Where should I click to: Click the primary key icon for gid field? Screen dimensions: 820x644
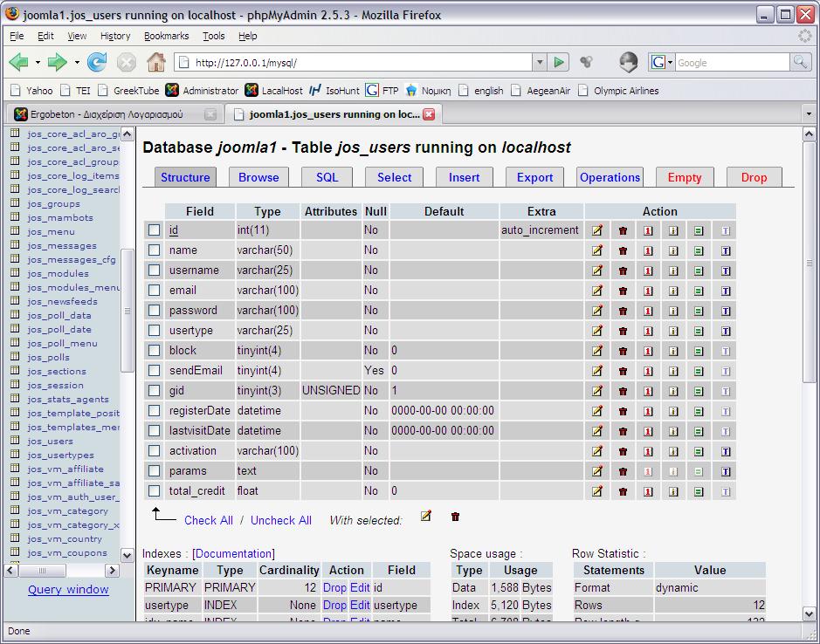pos(648,391)
